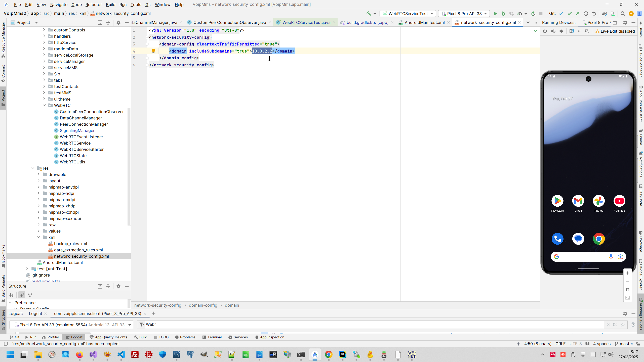The height and width of the screenshot is (362, 644).
Task: Collapse the WebRTC folder in project tree
Action: 44,105
